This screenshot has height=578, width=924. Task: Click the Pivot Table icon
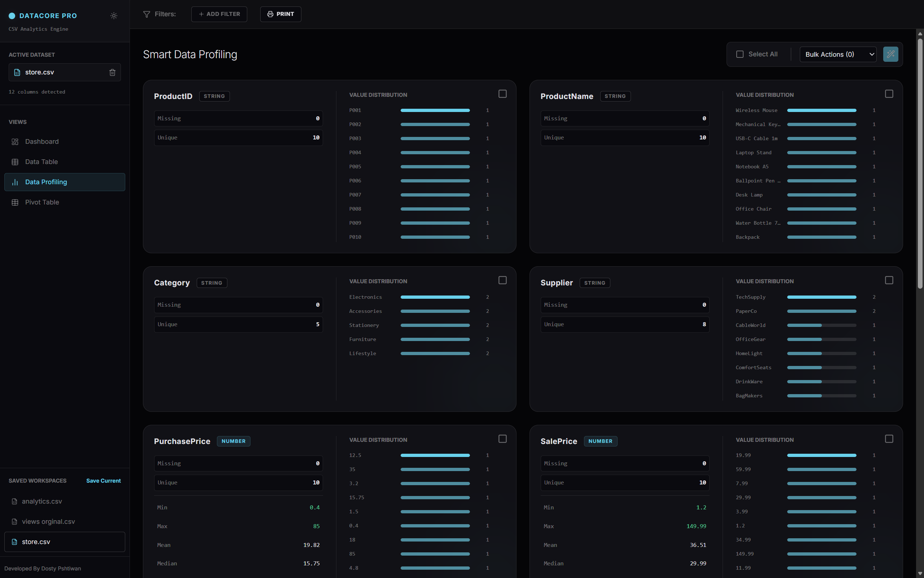pyautogui.click(x=15, y=203)
